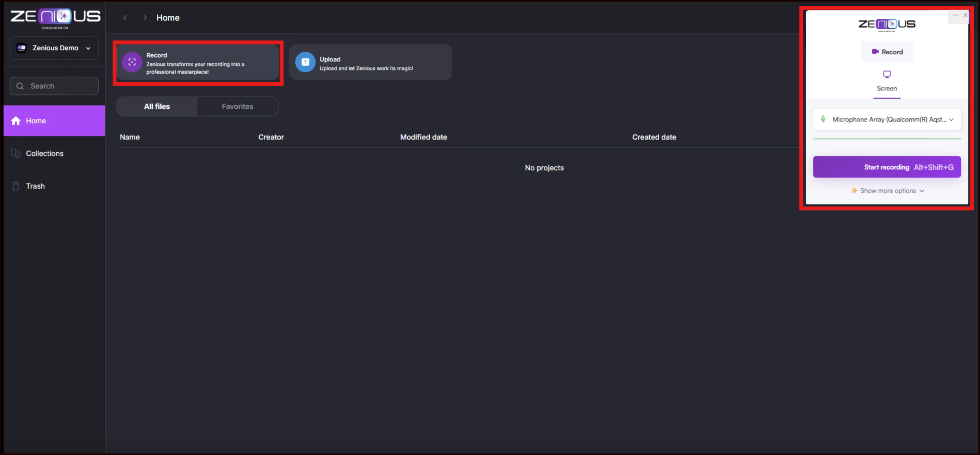Click the Collections icon in sidebar
Screen dimensions: 980x455
pos(16,153)
